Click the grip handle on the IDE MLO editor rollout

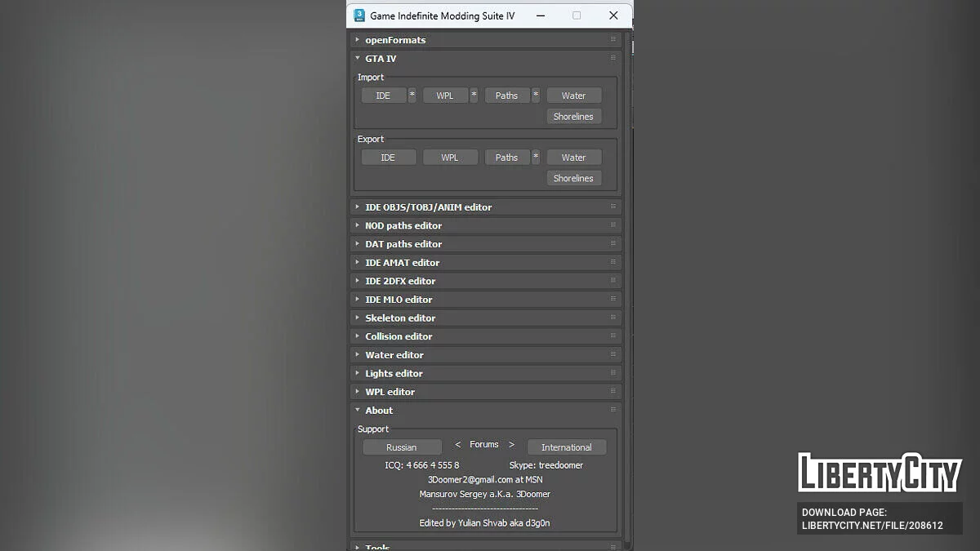point(613,299)
